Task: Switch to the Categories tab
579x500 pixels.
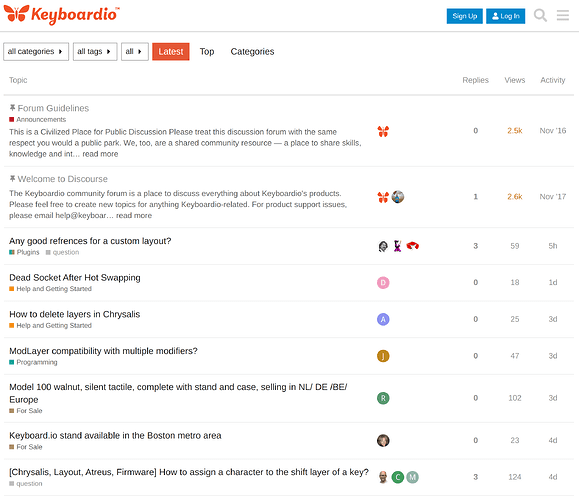Action: (252, 51)
